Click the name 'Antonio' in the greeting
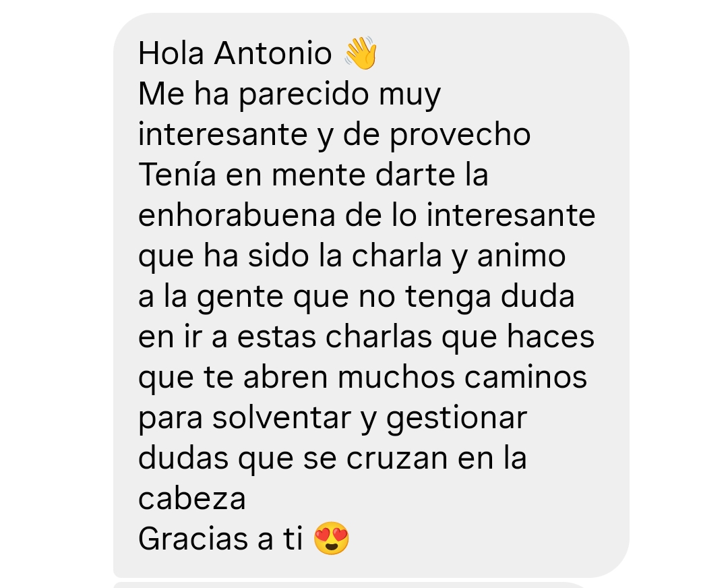This screenshot has width=728, height=588. point(273,53)
